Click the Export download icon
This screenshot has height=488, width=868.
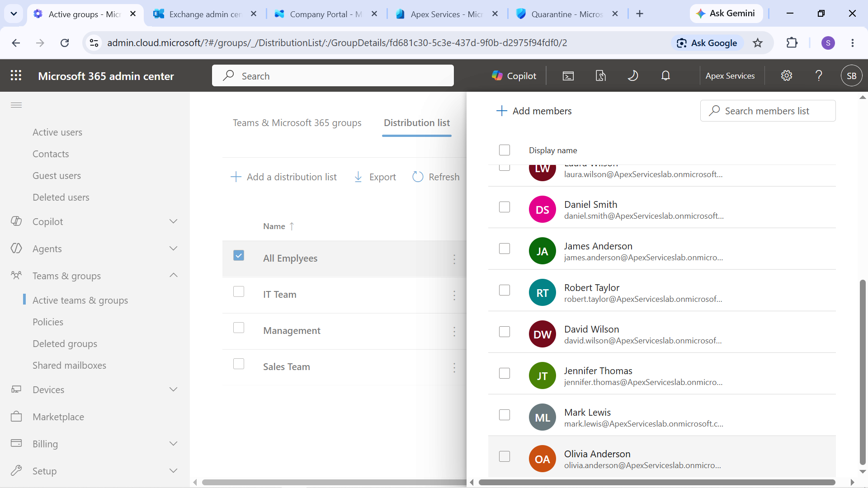tap(358, 177)
